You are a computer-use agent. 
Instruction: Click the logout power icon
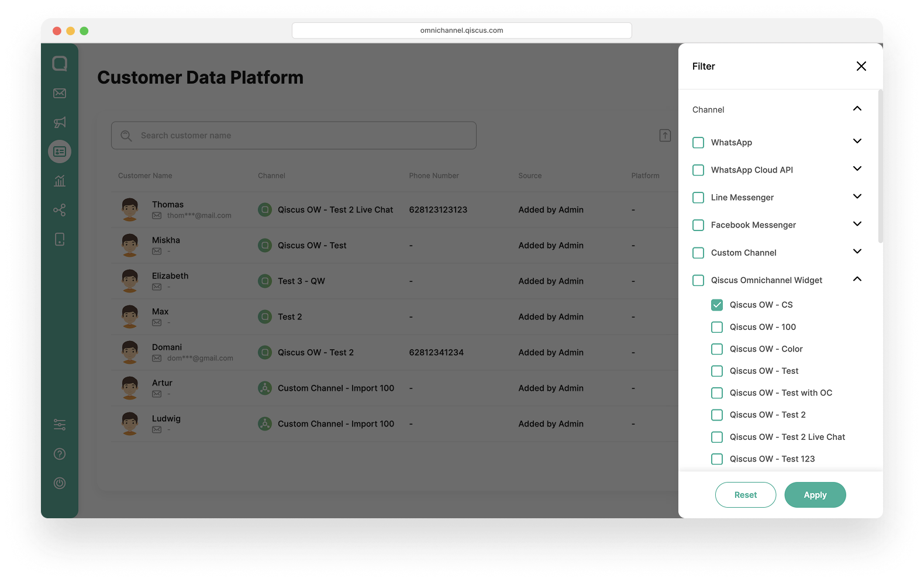click(60, 483)
